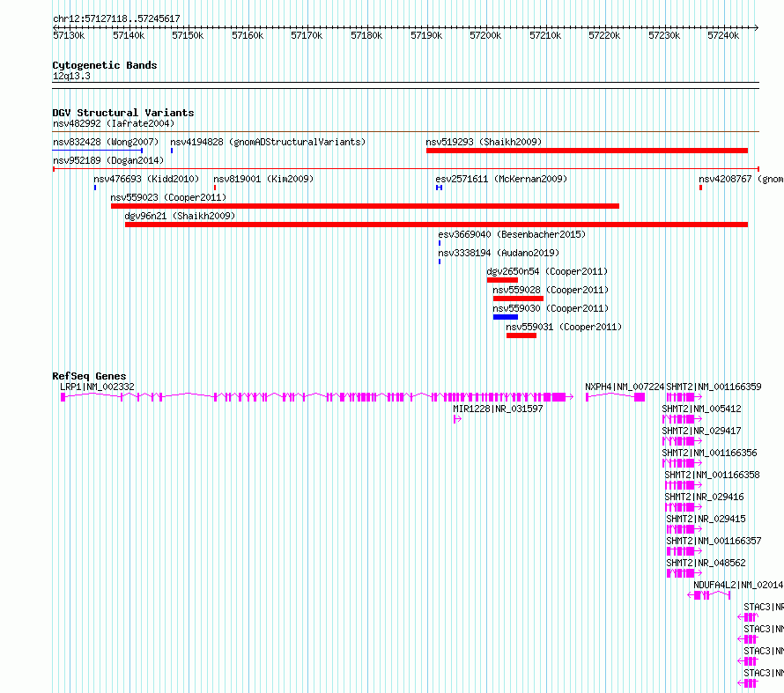This screenshot has height=693, width=784.
Task: Click the LRP1|NM_002332 gene label
Action: [x=97, y=387]
